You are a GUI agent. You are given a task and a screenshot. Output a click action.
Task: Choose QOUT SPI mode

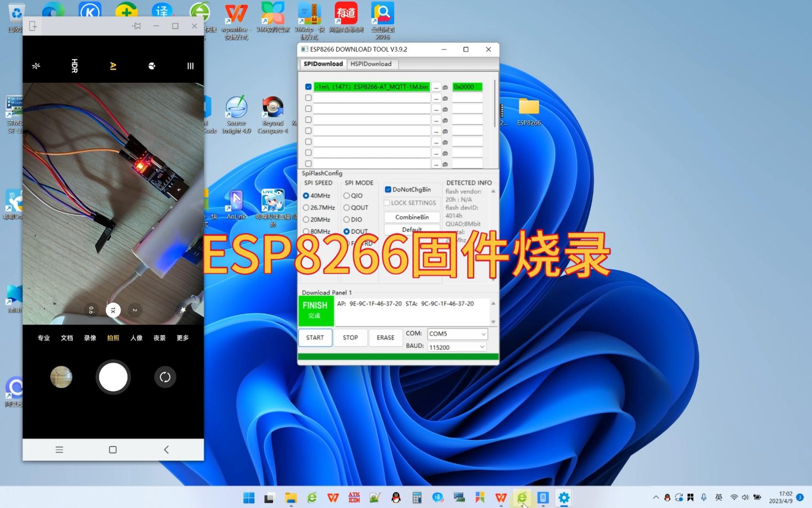(356, 207)
